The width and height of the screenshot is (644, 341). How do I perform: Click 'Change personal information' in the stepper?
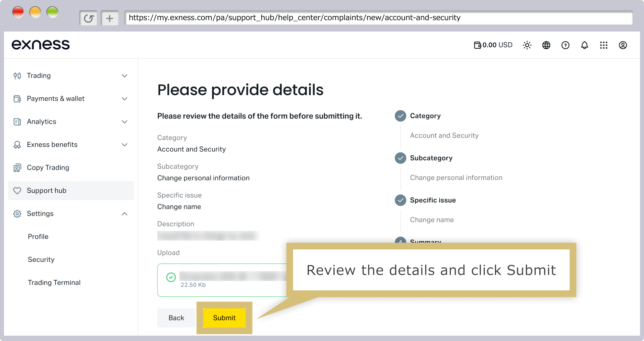pyautogui.click(x=456, y=178)
